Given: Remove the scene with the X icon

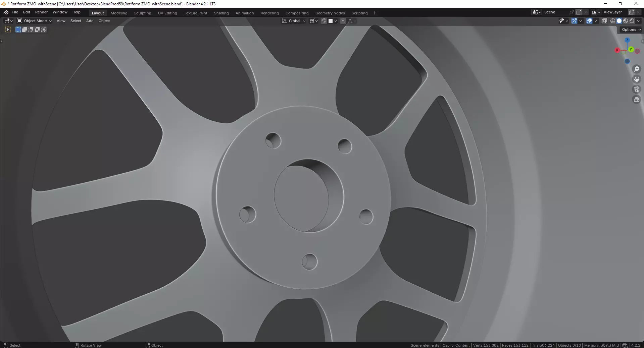Looking at the screenshot, I should point(586,12).
